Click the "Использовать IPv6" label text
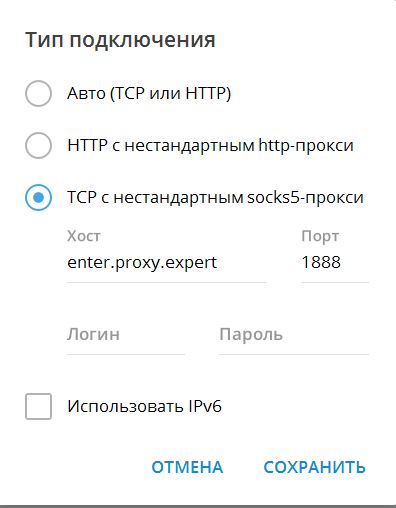Screen dimensions: 396x508 [144, 406]
